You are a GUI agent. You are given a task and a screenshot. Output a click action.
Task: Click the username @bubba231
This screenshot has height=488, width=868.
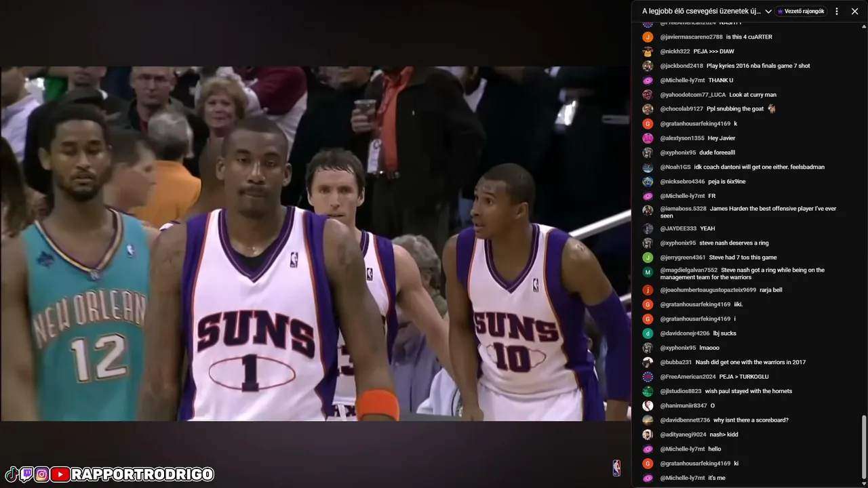[676, 363]
